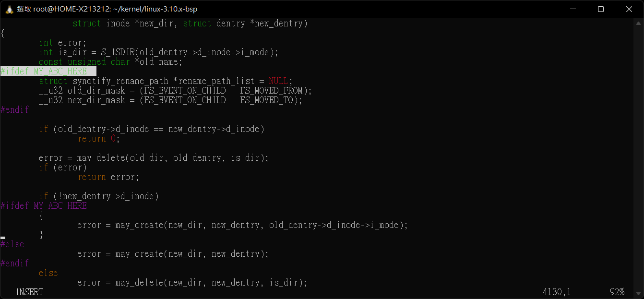The width and height of the screenshot is (644, 299).
Task: Click the '#else' preprocessor directive
Action: point(12,244)
